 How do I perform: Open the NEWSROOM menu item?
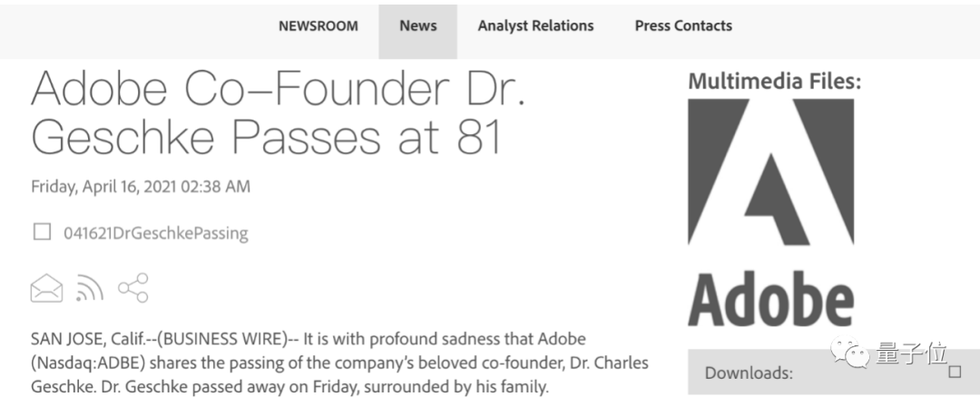click(x=318, y=25)
